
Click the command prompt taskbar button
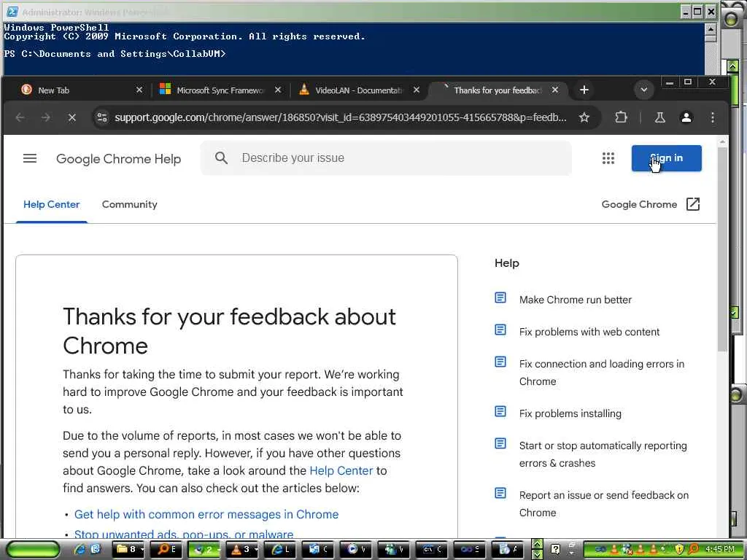[432, 550]
